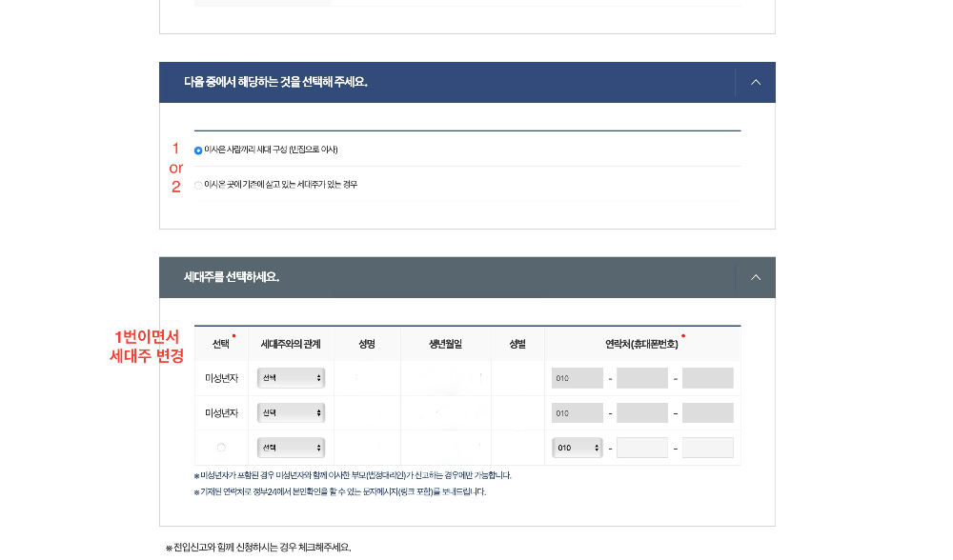The image size is (953, 560).
Task: Click the last phone number field in third row
Action: pyautogui.click(x=707, y=448)
